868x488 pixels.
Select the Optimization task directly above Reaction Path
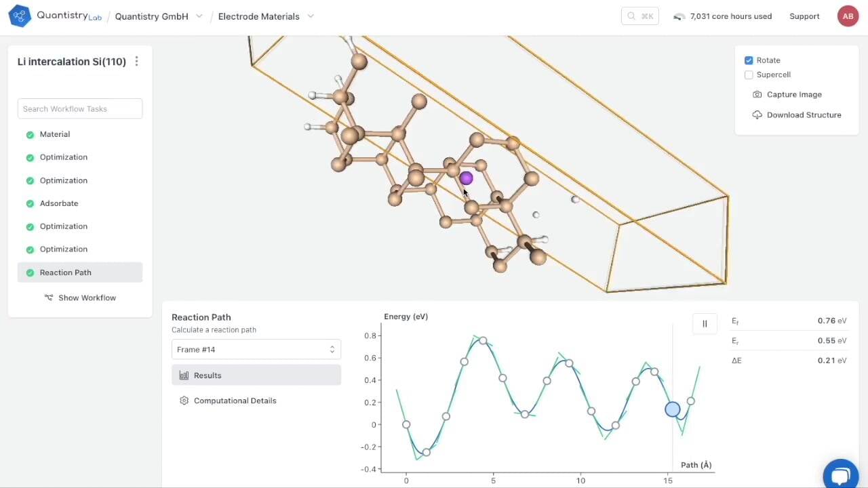click(80, 249)
